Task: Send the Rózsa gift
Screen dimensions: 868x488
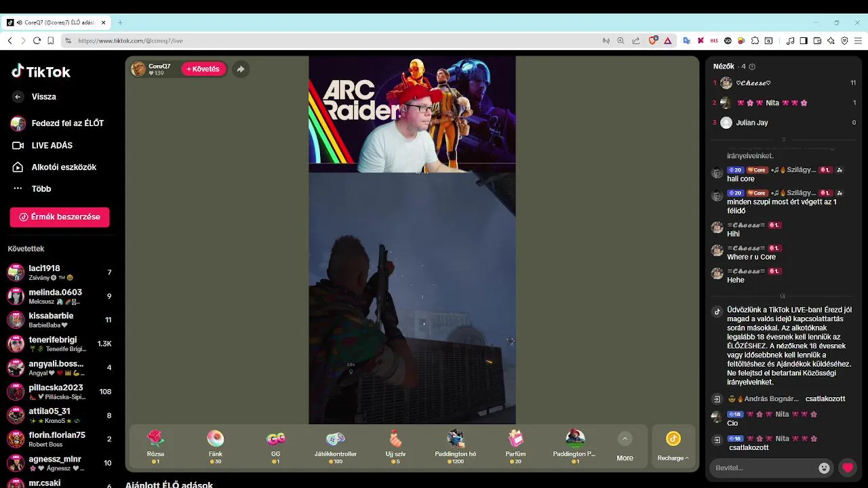Action: [155, 446]
